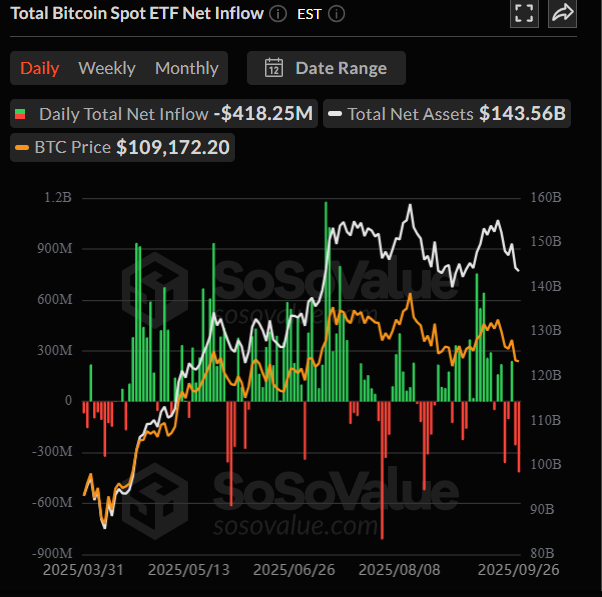
Task: Switch to the Weekly view
Action: pyautogui.click(x=106, y=68)
